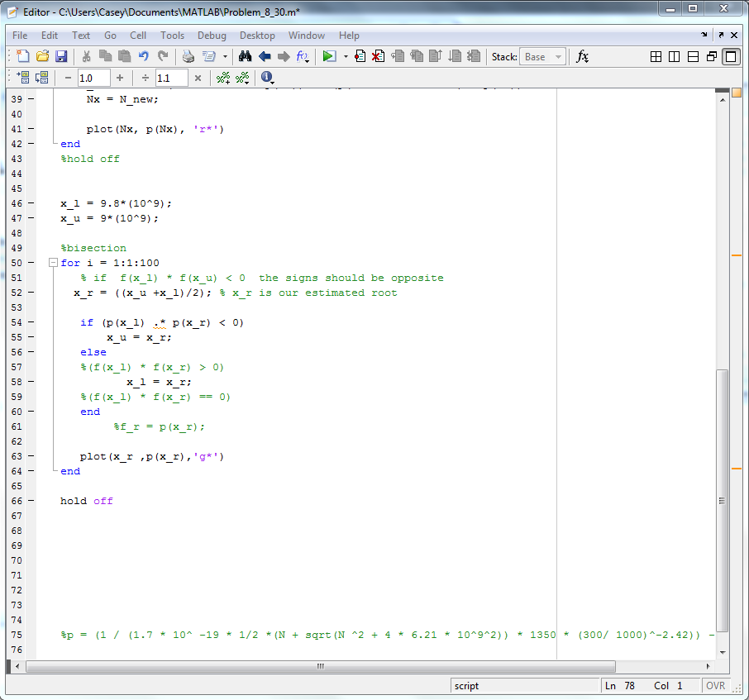Open the Debug menu

click(x=212, y=36)
